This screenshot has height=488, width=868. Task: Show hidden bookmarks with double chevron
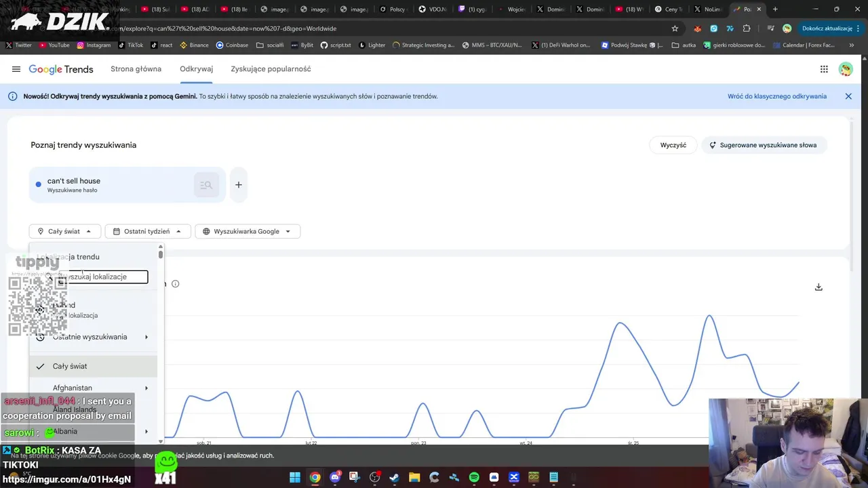[x=852, y=45]
